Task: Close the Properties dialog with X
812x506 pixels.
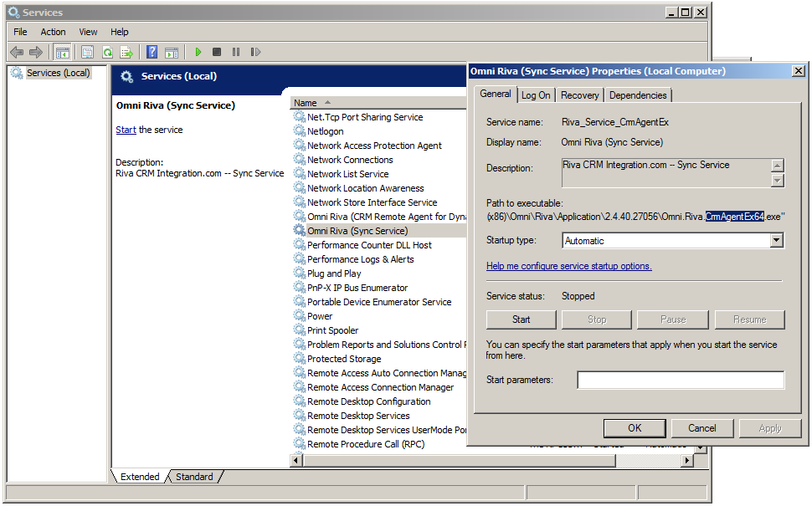Action: [x=799, y=71]
